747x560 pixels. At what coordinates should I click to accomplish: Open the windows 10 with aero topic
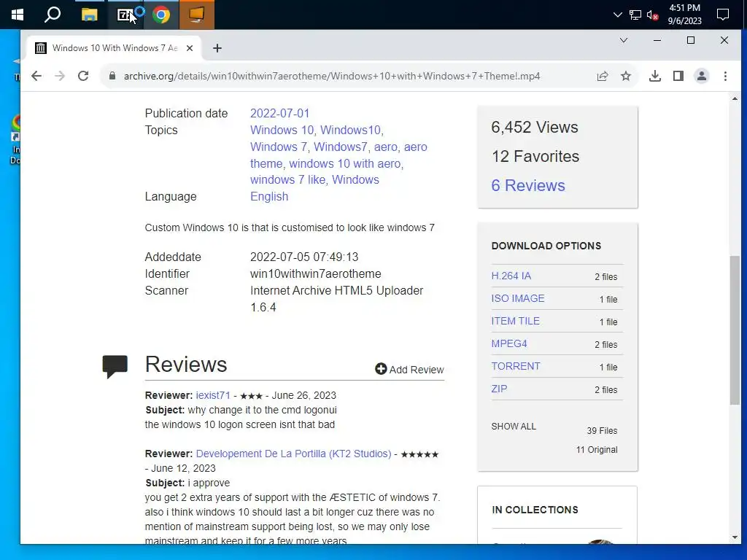click(345, 163)
